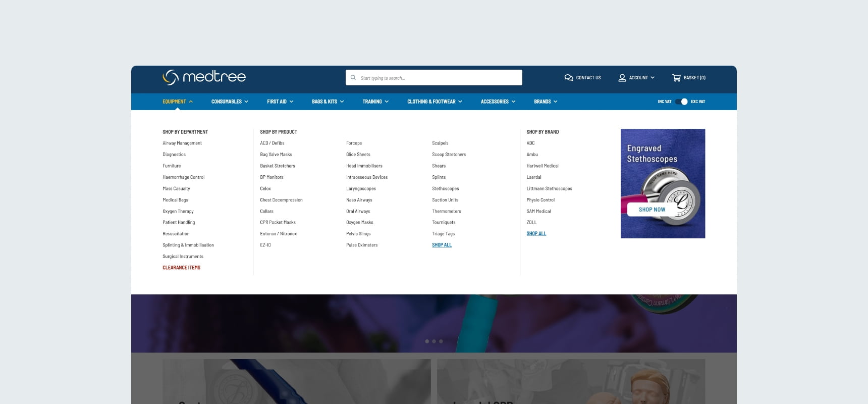Open the ZOLL brand
This screenshot has height=404, width=868.
[531, 222]
